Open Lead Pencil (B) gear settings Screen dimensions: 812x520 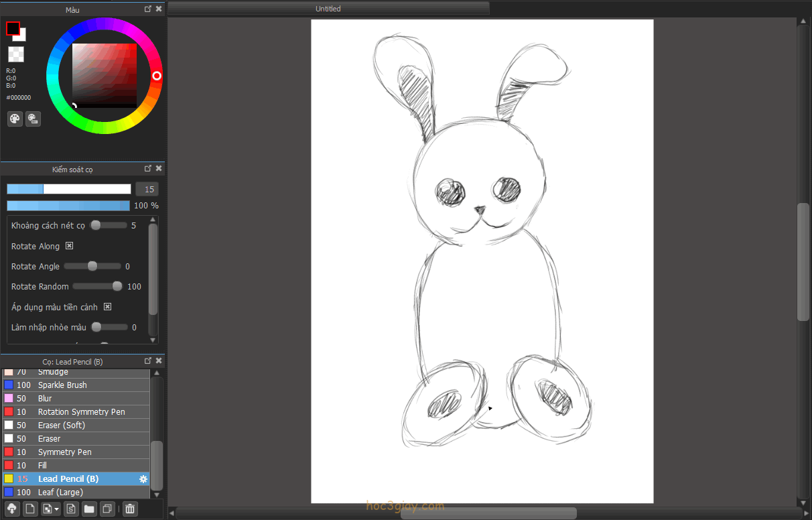click(x=143, y=479)
